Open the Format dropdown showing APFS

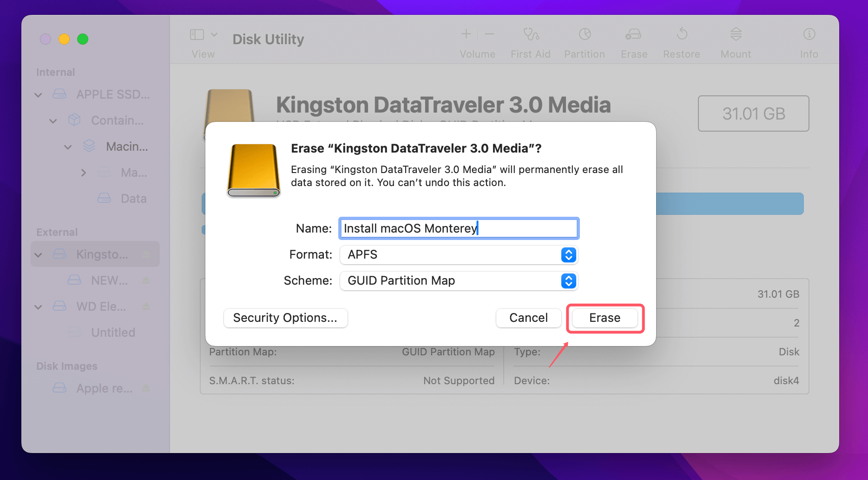click(567, 255)
